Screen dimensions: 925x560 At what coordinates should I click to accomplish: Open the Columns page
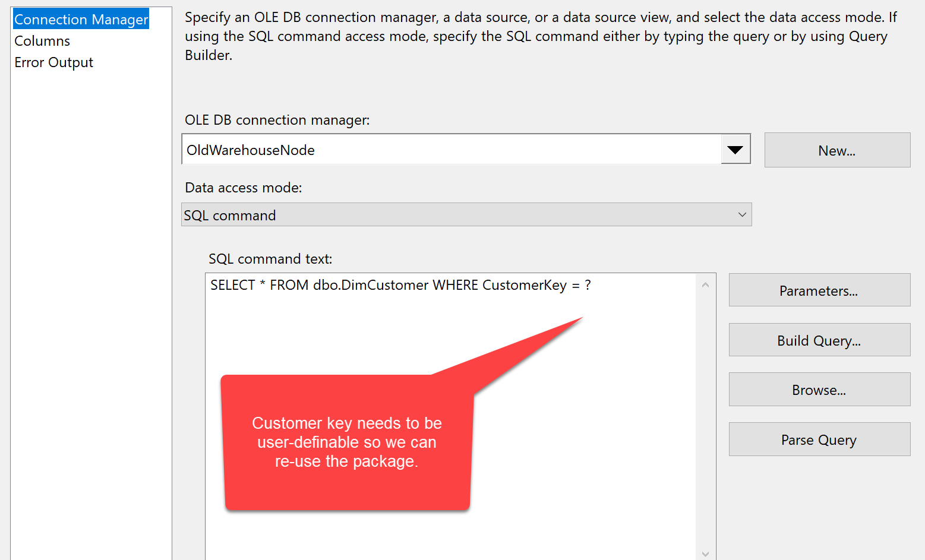tap(42, 41)
